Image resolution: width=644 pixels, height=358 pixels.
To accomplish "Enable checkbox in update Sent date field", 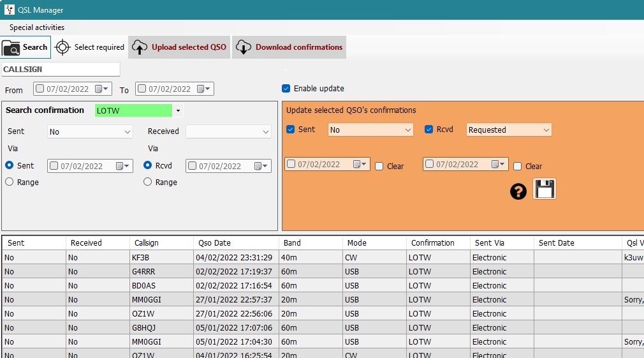I will pyautogui.click(x=291, y=164).
